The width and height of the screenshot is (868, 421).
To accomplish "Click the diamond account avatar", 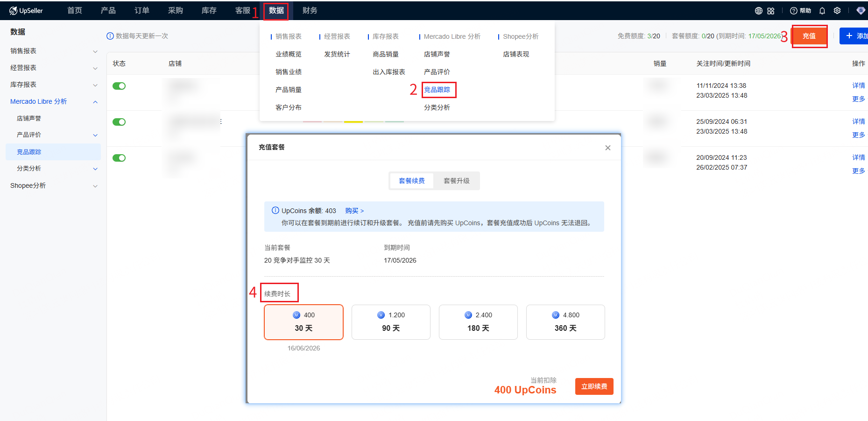I will (861, 11).
